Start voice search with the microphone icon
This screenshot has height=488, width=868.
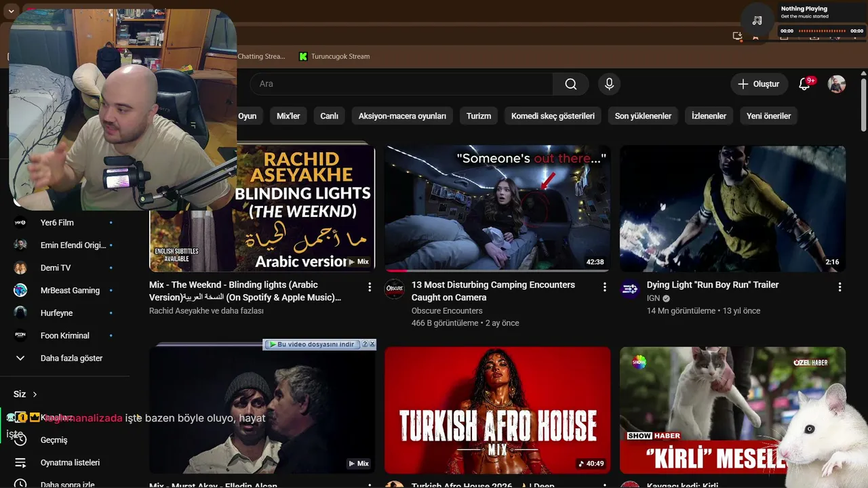point(609,84)
